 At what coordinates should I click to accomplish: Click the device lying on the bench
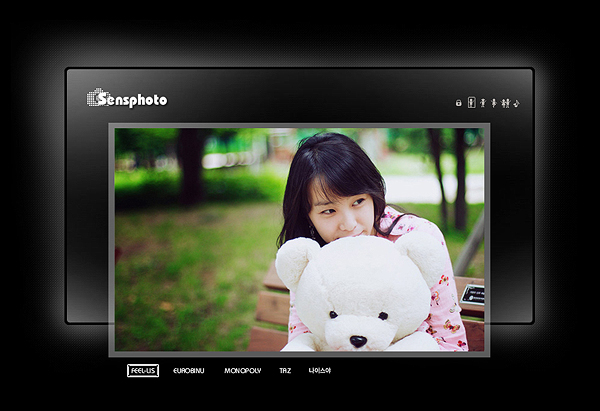pos(472,294)
